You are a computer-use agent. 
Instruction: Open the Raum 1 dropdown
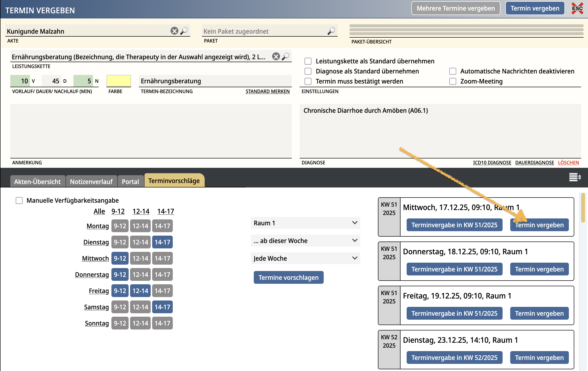[305, 223]
